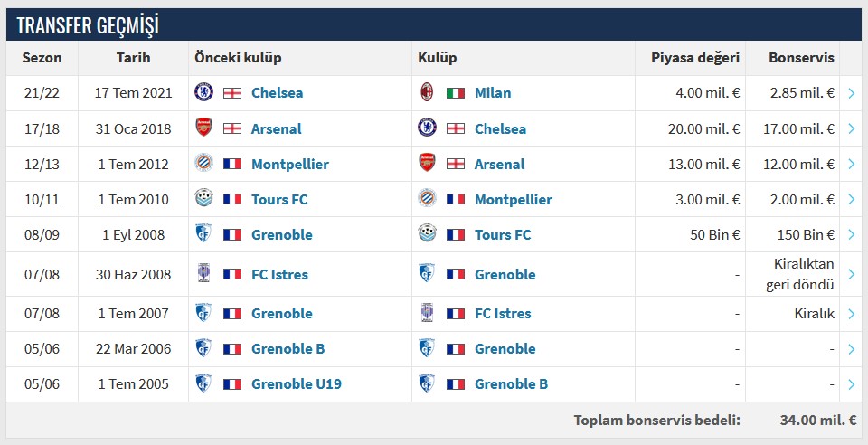This screenshot has height=445, width=868.
Task: Open the Montpellier link in the 10/11 row
Action: click(513, 199)
